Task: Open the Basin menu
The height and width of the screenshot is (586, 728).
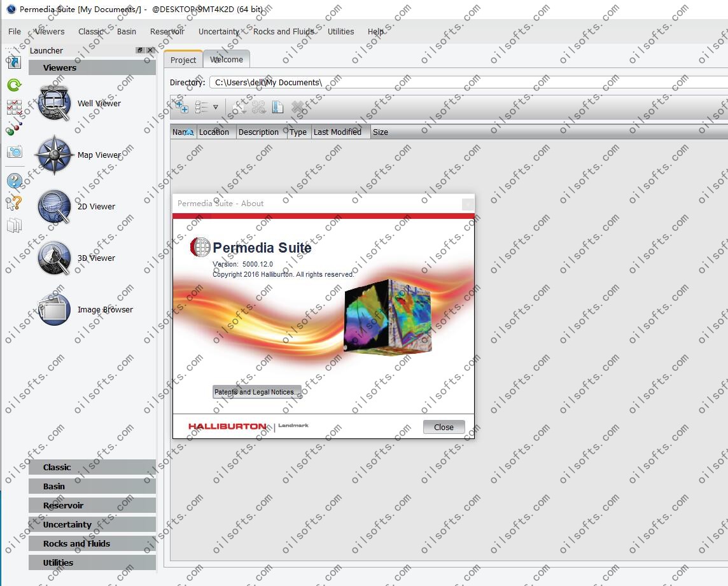Action: click(126, 31)
